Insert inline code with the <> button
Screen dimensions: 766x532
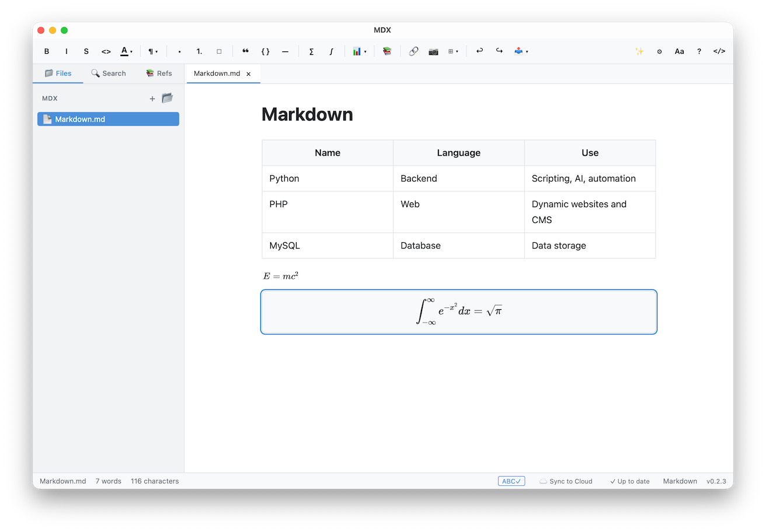(106, 51)
